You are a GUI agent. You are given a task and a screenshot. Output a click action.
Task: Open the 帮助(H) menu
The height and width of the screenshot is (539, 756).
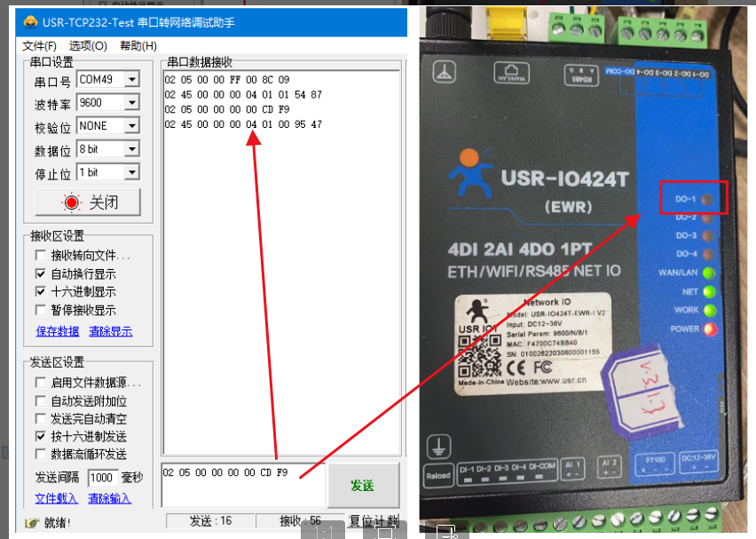click(x=138, y=46)
